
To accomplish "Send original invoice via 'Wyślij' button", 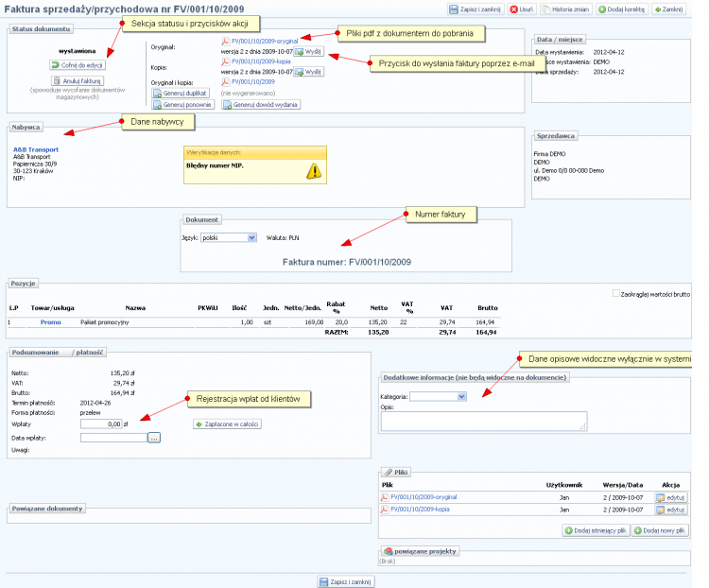I will click(309, 51).
